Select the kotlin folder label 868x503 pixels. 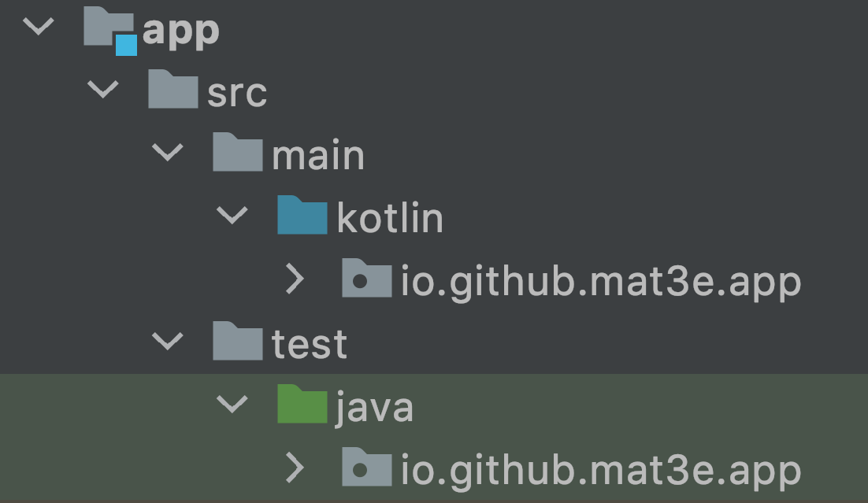coord(390,218)
